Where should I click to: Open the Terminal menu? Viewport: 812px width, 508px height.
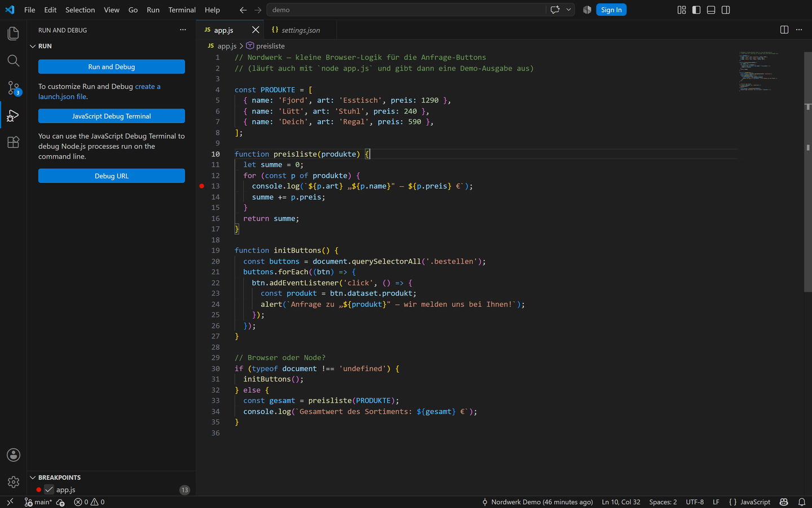coord(182,10)
